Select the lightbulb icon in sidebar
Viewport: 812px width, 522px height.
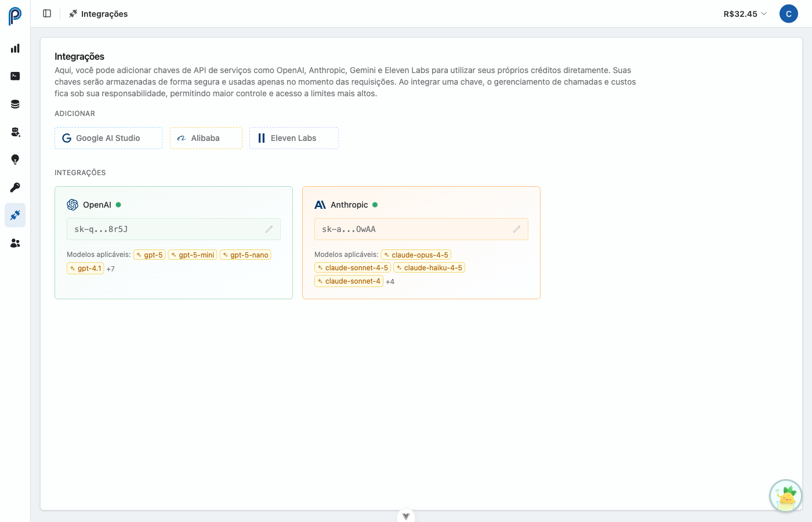click(x=15, y=159)
